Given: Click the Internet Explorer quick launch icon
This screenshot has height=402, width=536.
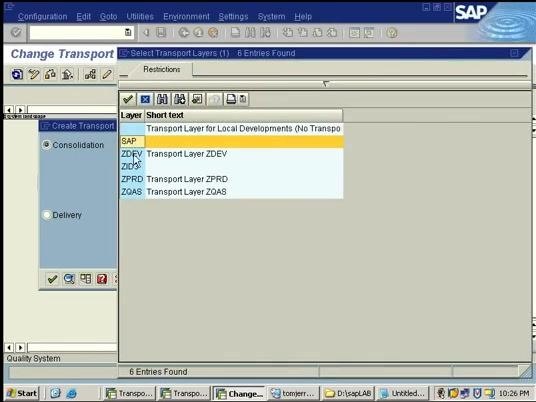Looking at the screenshot, I should click(71, 393).
